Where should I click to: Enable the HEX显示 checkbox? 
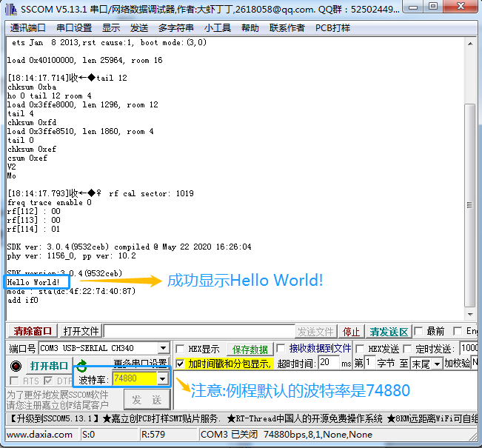point(180,349)
